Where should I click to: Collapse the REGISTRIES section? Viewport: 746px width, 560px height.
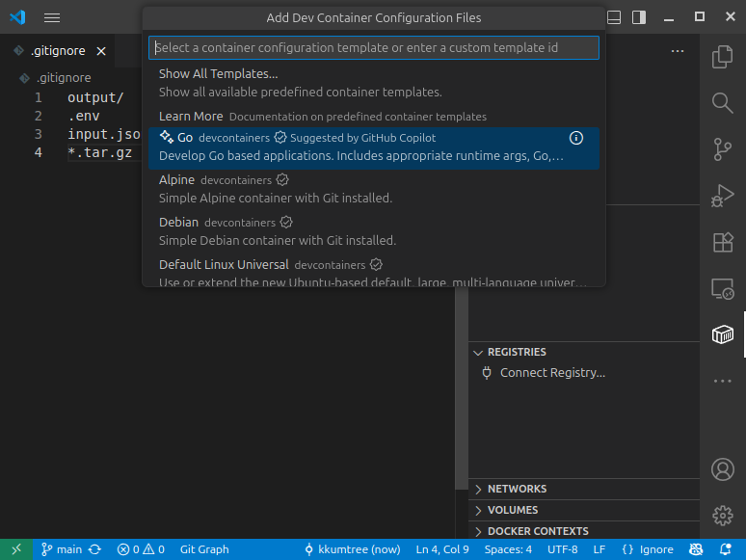point(584,352)
